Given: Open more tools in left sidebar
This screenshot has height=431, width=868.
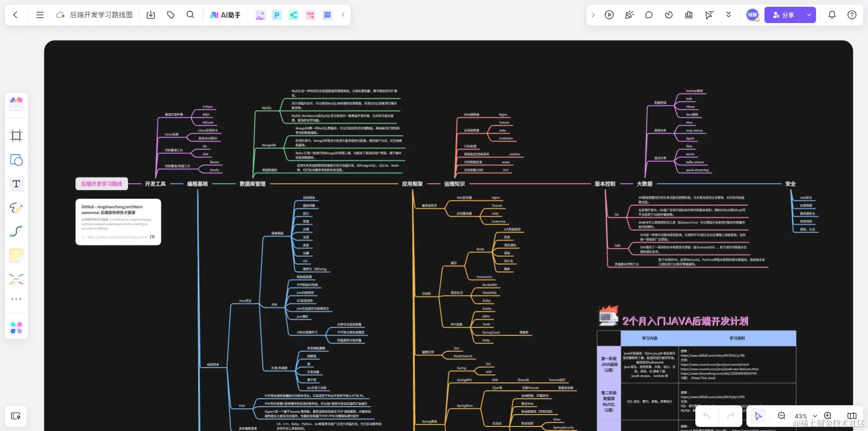Looking at the screenshot, I should pos(16,299).
